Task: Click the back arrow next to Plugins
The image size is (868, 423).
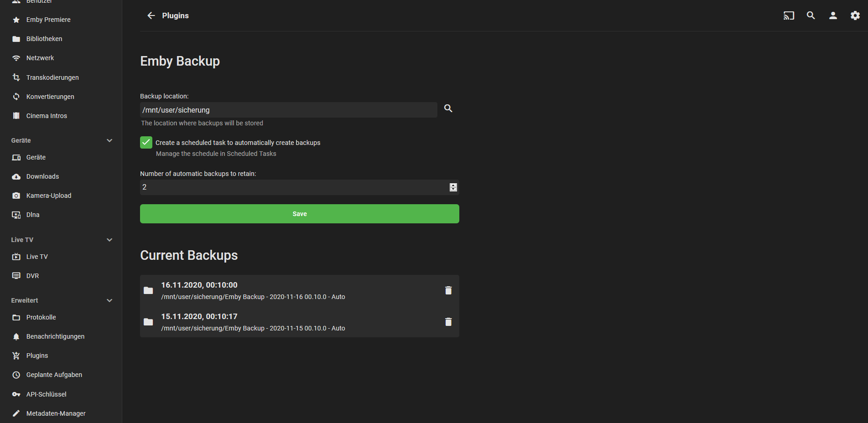Action: tap(151, 15)
